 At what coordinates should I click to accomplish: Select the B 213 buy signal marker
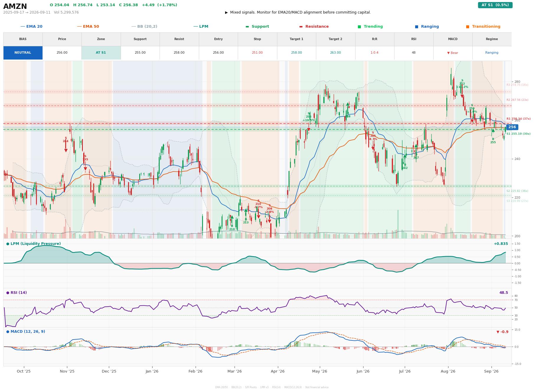coord(246,210)
